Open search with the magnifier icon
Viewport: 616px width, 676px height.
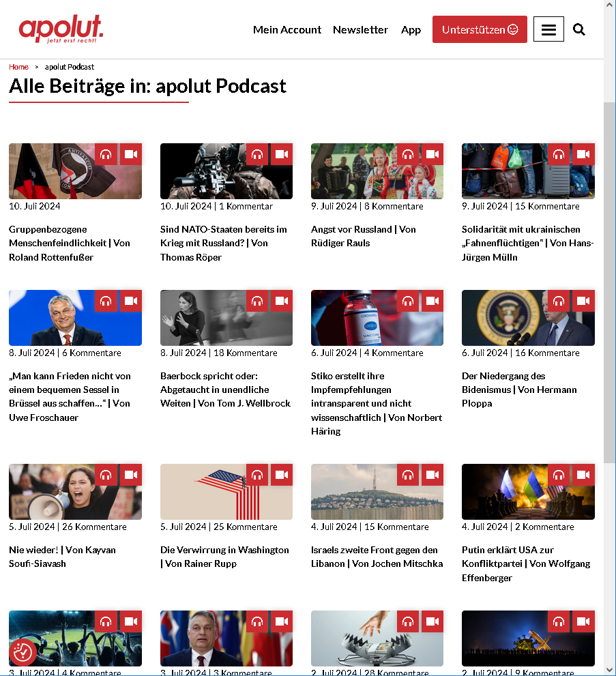(579, 29)
